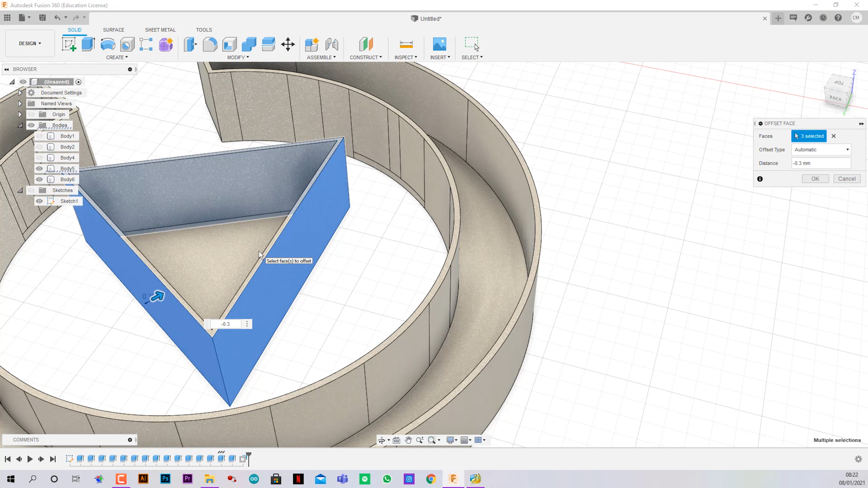This screenshot has width=868, height=488.
Task: Select the Extrude tool icon
Action: pyautogui.click(x=88, y=44)
